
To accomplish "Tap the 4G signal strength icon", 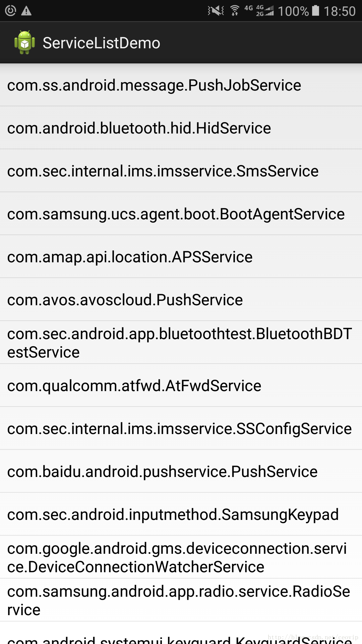I will [264, 11].
